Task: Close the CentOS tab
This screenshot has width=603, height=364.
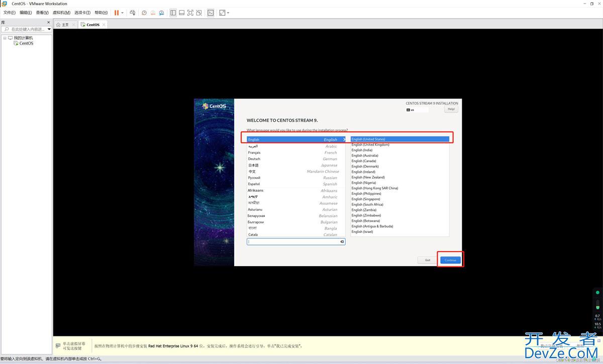Action: 104,25
